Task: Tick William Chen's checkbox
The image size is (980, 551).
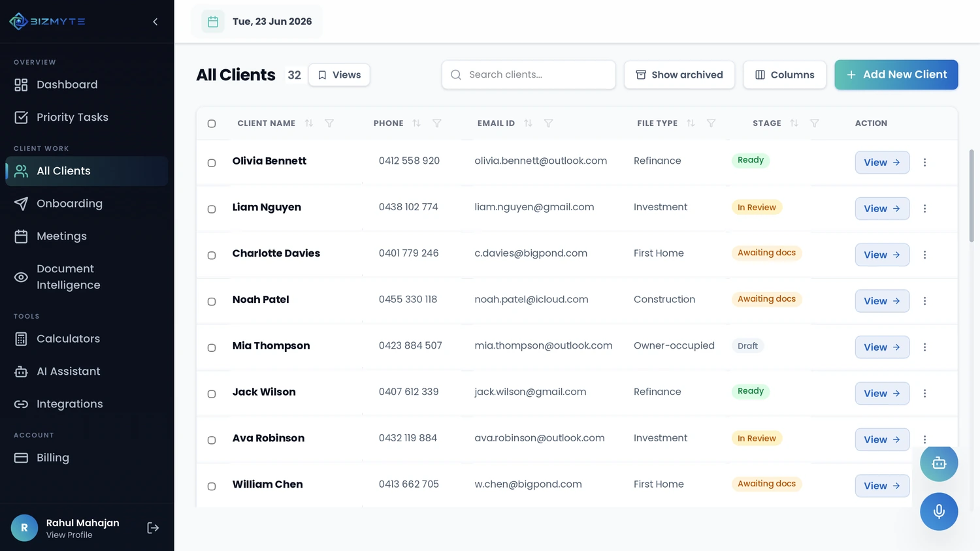Action: click(x=212, y=486)
